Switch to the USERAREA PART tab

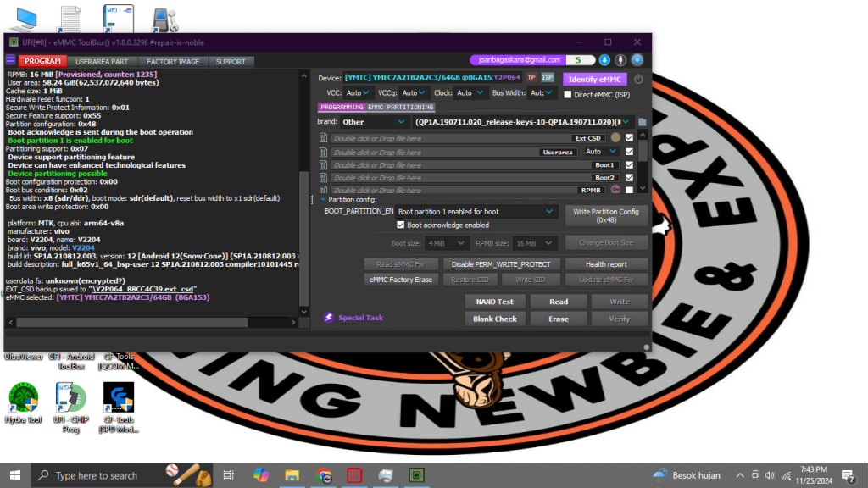tap(102, 61)
